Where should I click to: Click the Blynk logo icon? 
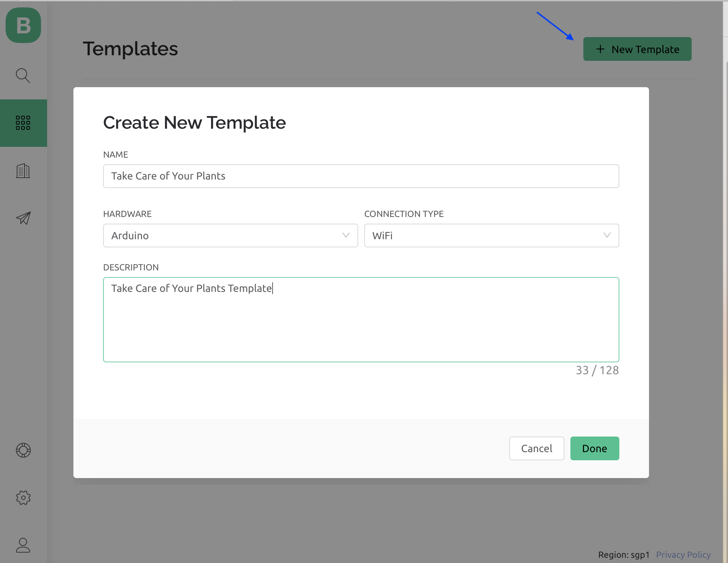click(x=23, y=25)
